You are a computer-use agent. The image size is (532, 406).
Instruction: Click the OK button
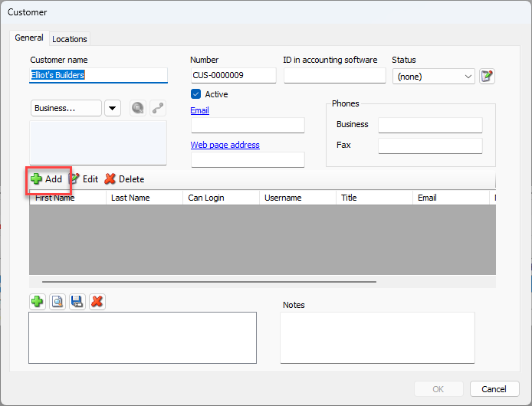(438, 388)
